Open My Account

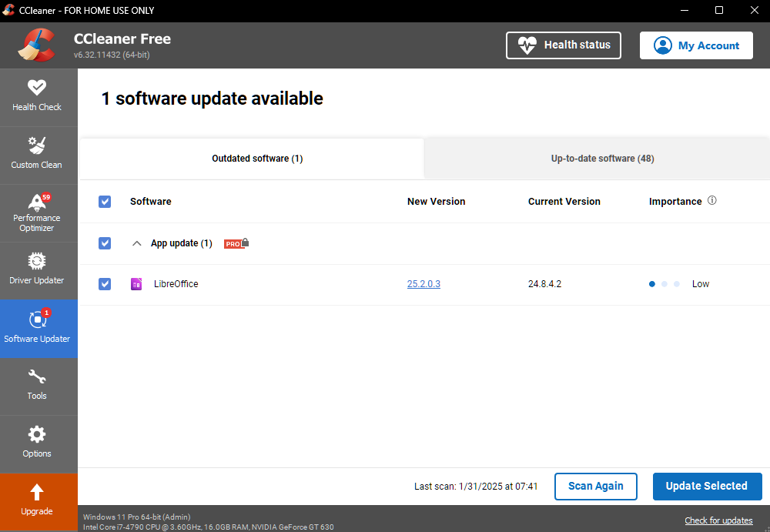click(696, 45)
